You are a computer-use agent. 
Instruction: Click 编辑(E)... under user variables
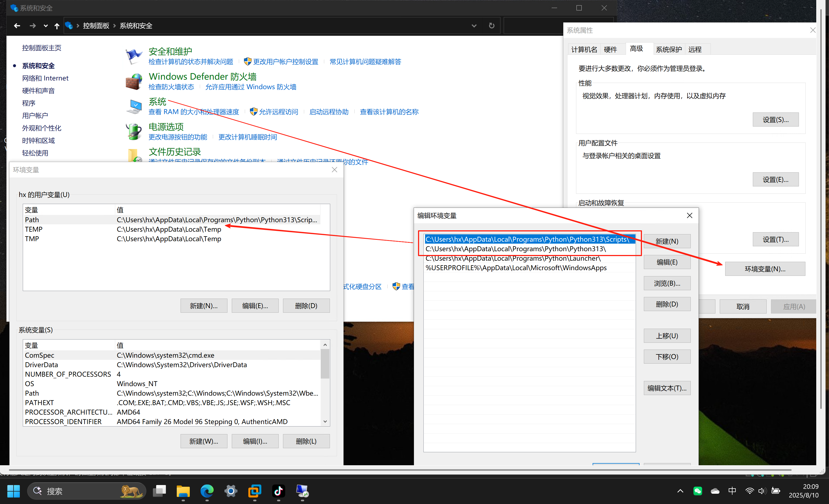pos(255,306)
